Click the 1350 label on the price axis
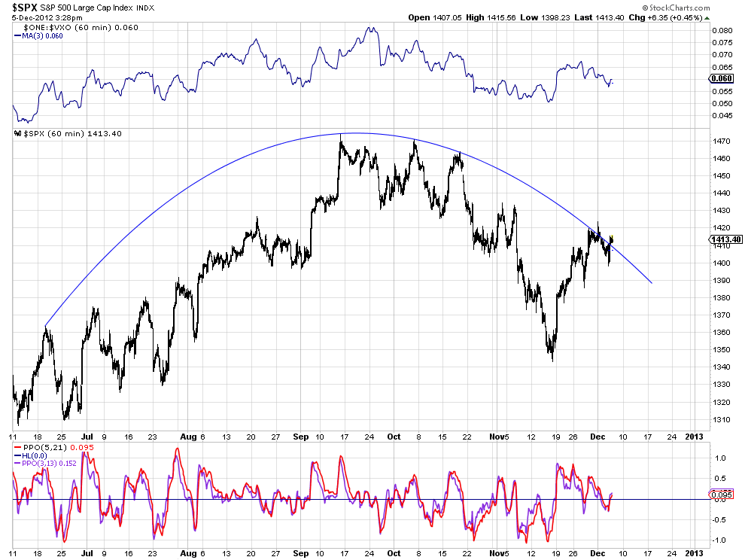 pos(721,350)
